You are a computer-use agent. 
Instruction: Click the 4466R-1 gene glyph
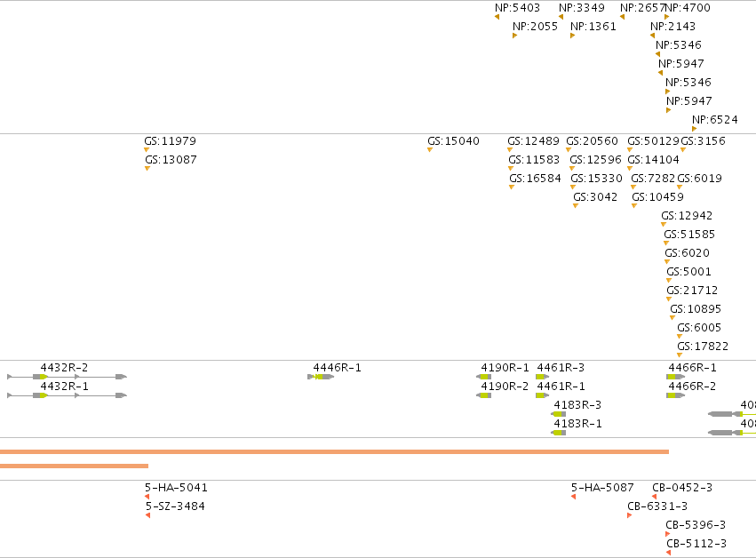[675, 377]
